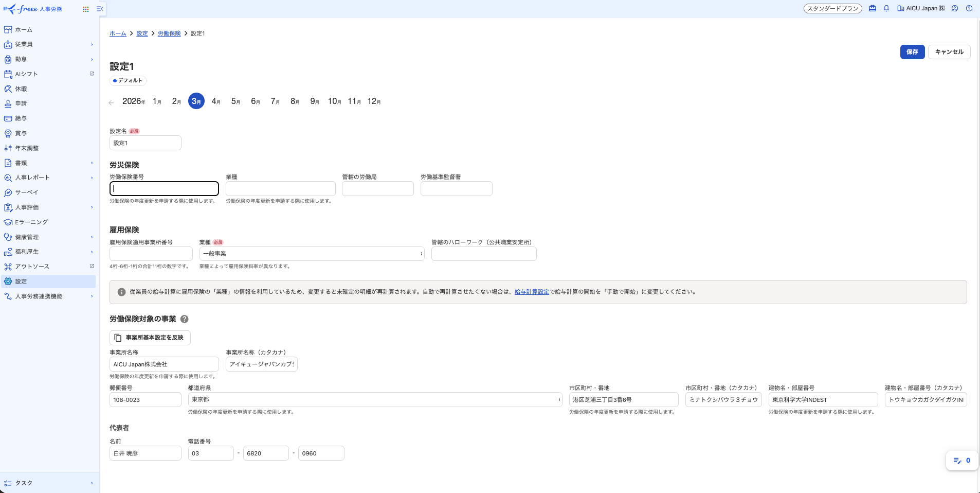980x493 pixels.
Task: Click the 健康管理 stethoscope icon
Action: pyautogui.click(x=8, y=237)
